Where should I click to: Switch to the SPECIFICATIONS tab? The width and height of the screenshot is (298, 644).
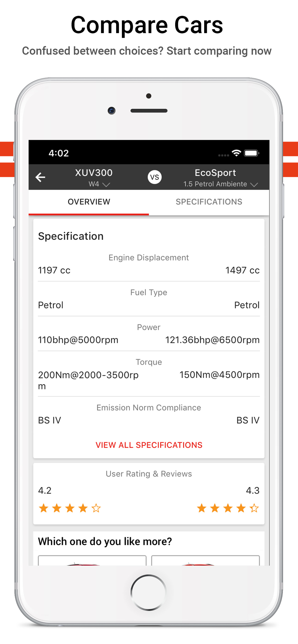coord(209,202)
